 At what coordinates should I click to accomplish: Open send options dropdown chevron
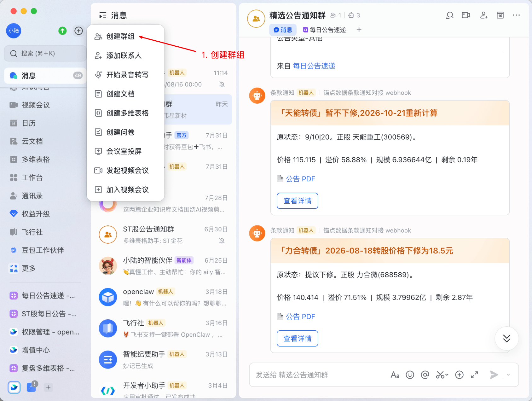click(508, 375)
